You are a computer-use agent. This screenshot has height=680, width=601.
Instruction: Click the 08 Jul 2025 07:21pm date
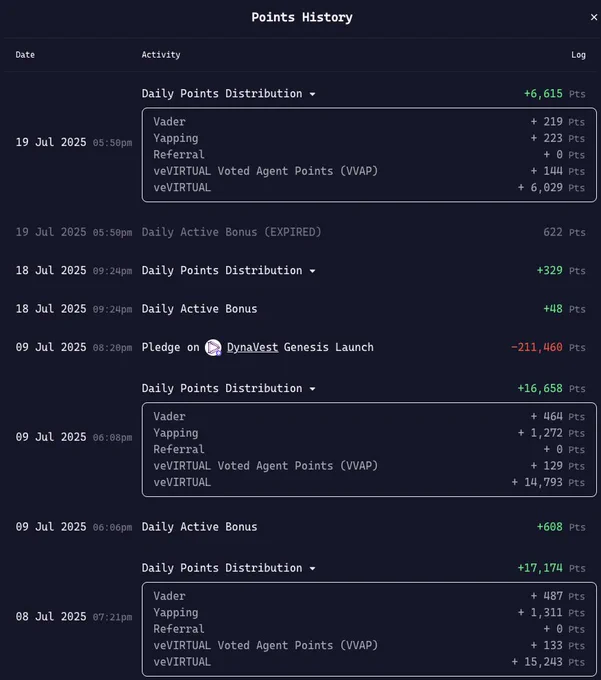(74, 617)
